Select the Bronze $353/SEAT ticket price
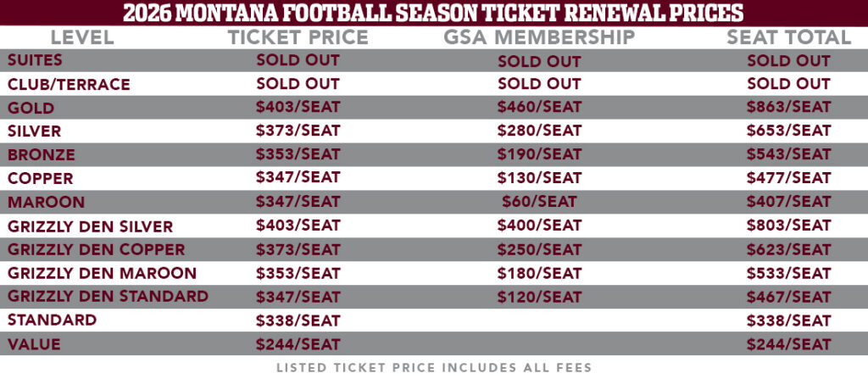Screen dimensions: 868x379 click(298, 154)
